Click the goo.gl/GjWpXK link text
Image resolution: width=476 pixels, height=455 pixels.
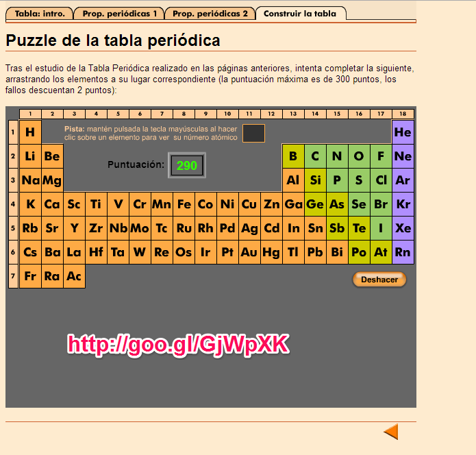[178, 345]
